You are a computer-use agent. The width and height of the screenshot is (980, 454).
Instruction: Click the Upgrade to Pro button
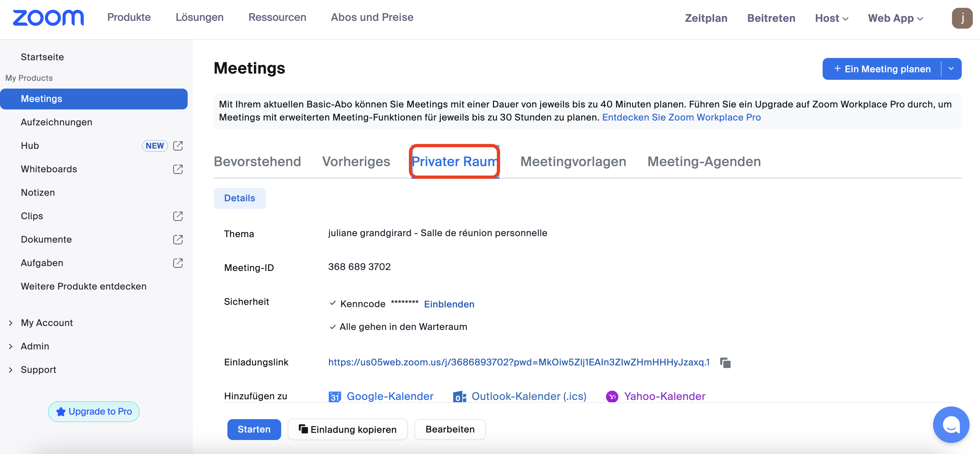point(94,411)
